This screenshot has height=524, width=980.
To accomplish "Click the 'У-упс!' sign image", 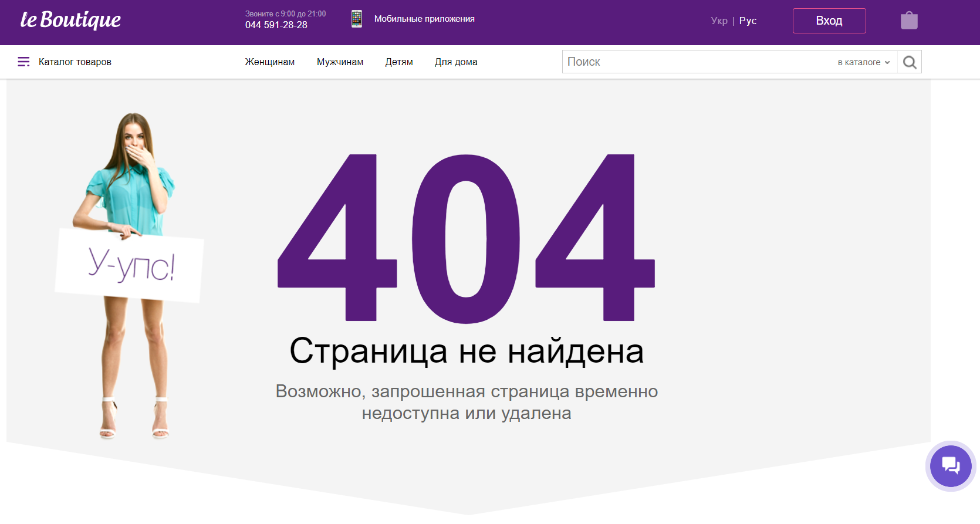I will 130,265.
